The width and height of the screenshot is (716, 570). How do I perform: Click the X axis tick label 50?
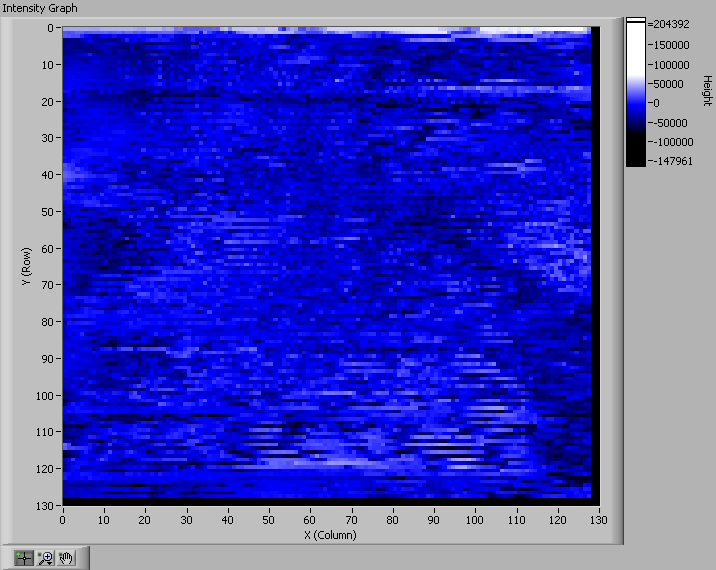(268, 520)
